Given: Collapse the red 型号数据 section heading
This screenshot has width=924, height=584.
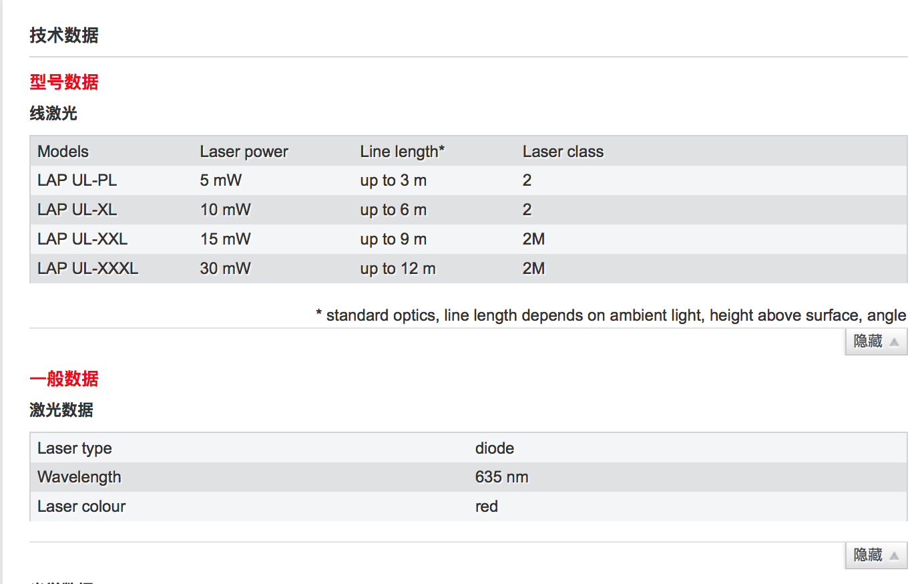Looking at the screenshot, I should pos(64,82).
